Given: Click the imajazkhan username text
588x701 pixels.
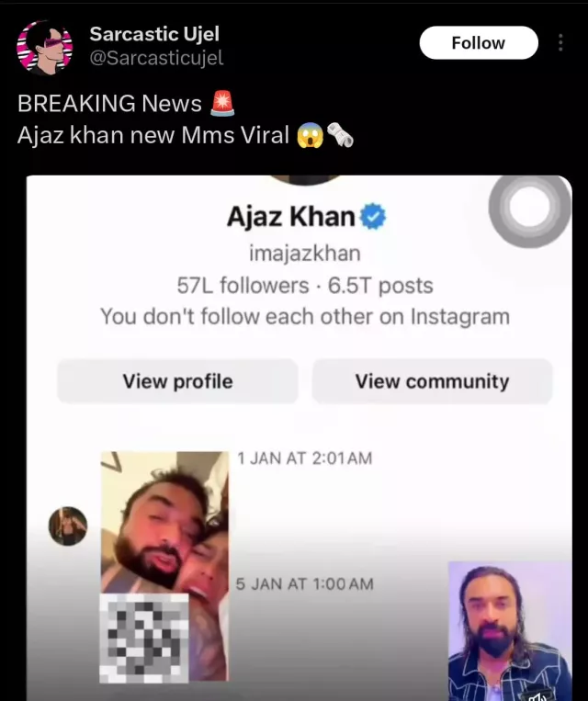Looking at the screenshot, I should 304,253.
